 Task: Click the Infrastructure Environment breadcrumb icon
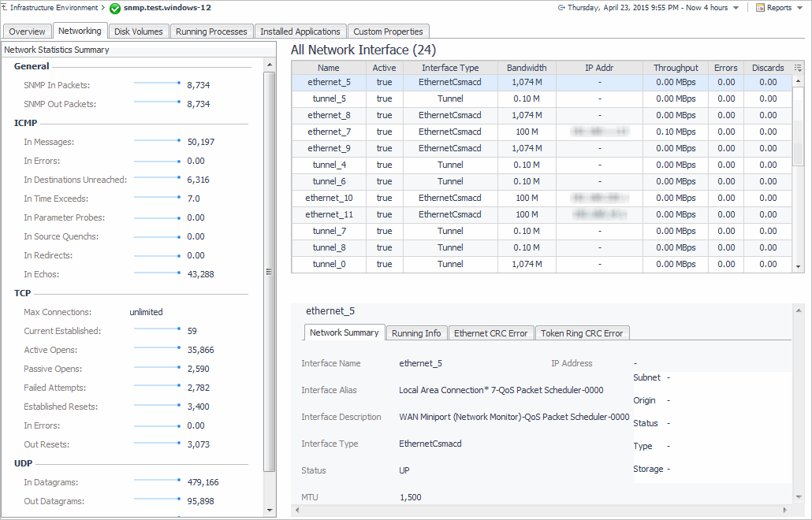5,8
